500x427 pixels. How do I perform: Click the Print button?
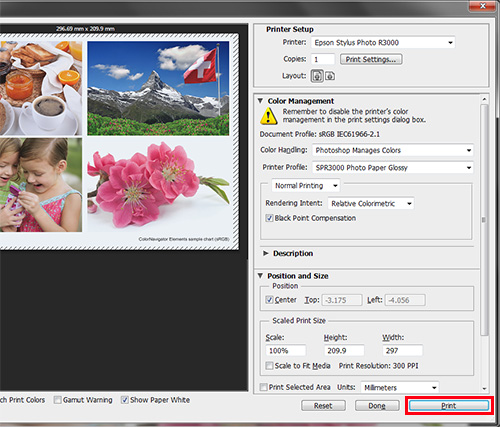[449, 406]
